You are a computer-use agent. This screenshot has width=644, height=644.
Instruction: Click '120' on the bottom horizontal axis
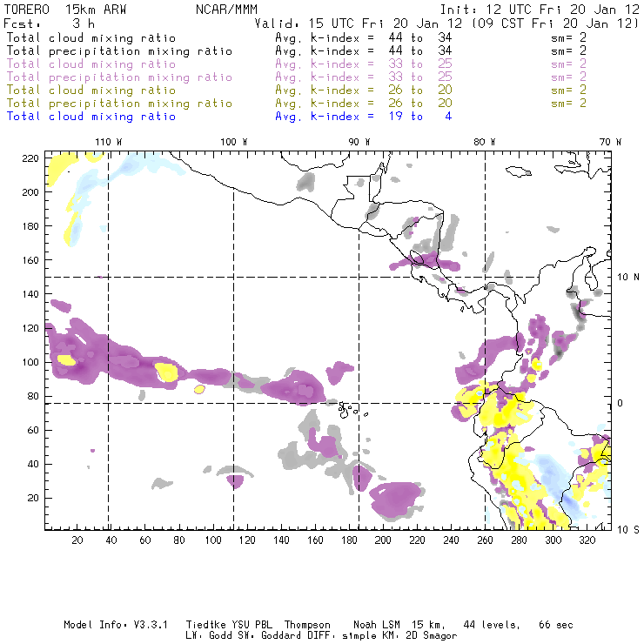coord(247,540)
